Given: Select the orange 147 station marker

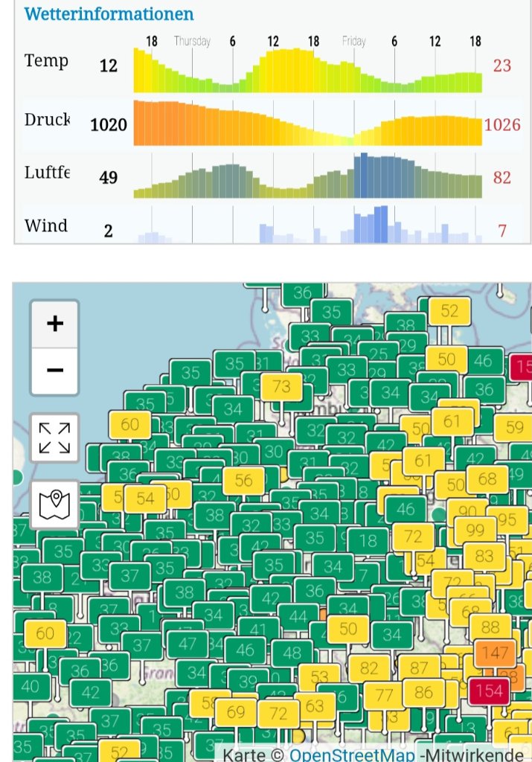Looking at the screenshot, I should [495, 654].
